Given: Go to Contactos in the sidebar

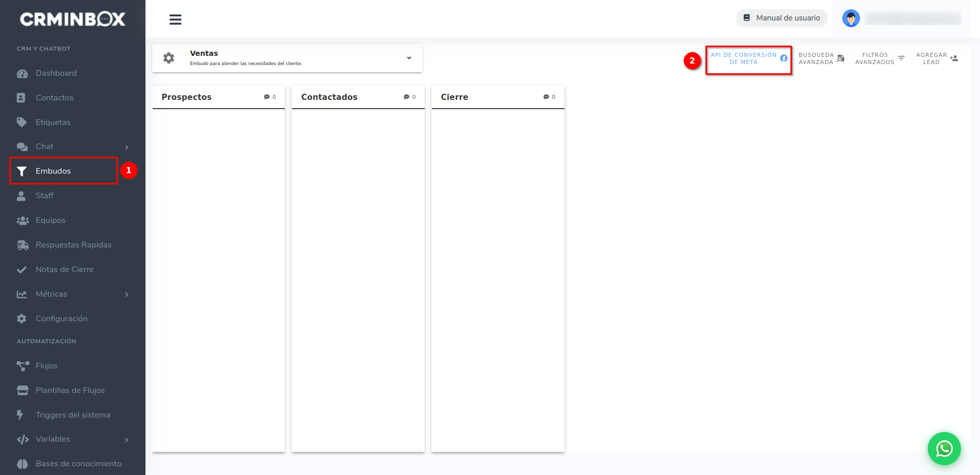Looking at the screenshot, I should [54, 98].
